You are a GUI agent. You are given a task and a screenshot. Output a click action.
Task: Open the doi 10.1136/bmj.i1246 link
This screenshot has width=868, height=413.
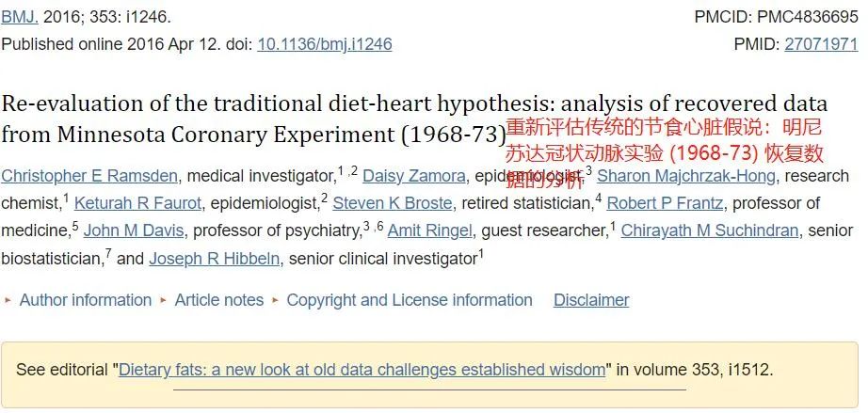tap(325, 44)
